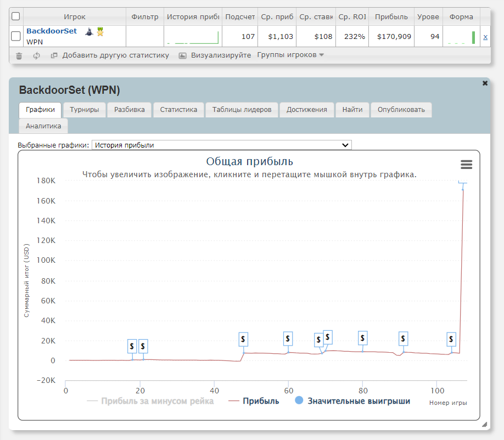The height and width of the screenshot is (440, 504).
Task: Check the BackdoorSet row checkbox
Action: pyautogui.click(x=16, y=37)
